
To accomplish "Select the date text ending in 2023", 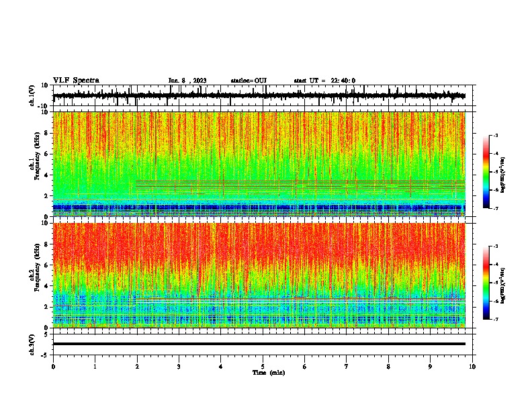I will click(187, 81).
